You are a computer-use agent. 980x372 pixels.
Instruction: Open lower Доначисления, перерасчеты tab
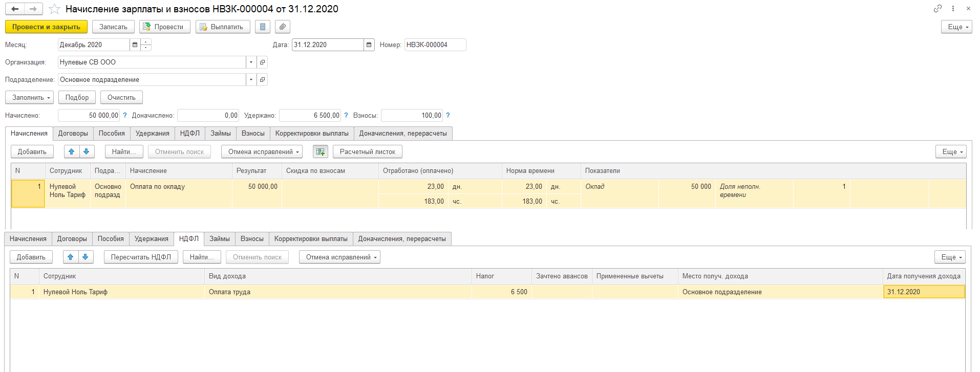tap(402, 239)
